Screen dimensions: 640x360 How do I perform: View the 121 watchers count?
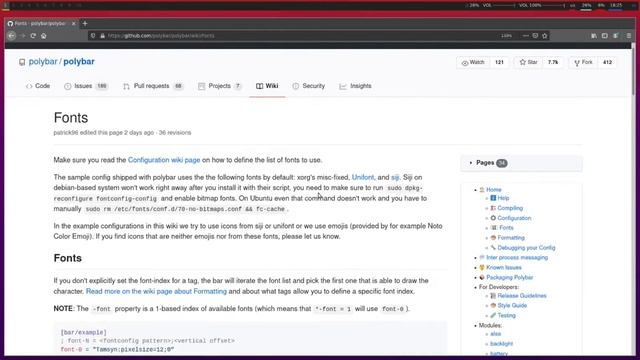(499, 62)
